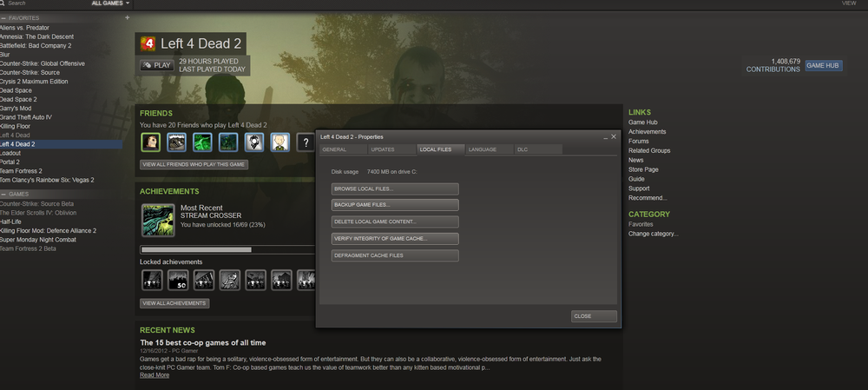Open the Game Hub link under Links
Screen dimensions: 868x390
tap(642, 122)
